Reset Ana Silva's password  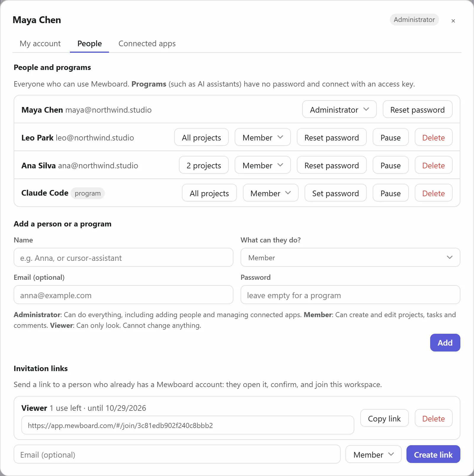point(332,165)
